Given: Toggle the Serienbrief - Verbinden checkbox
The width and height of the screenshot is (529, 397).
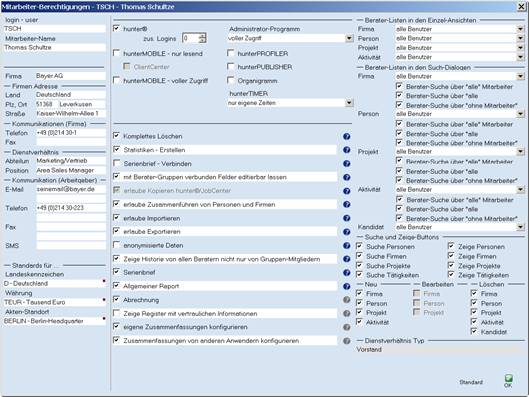Looking at the screenshot, I should coord(117,164).
